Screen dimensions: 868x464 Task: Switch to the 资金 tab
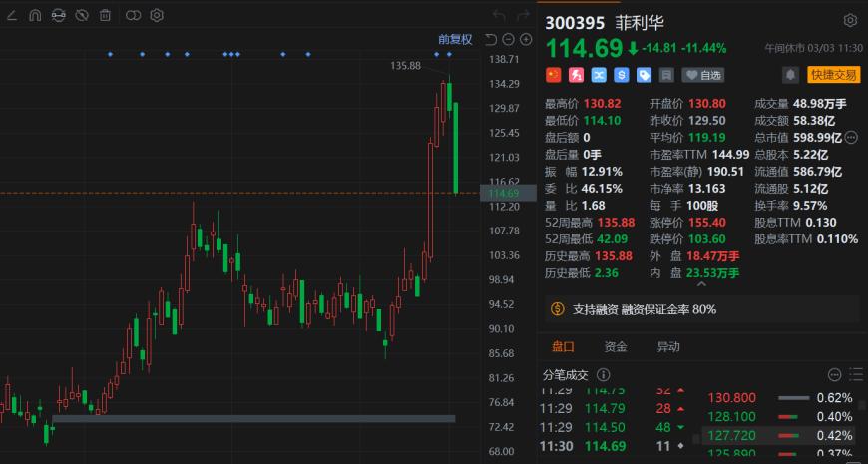pos(616,347)
